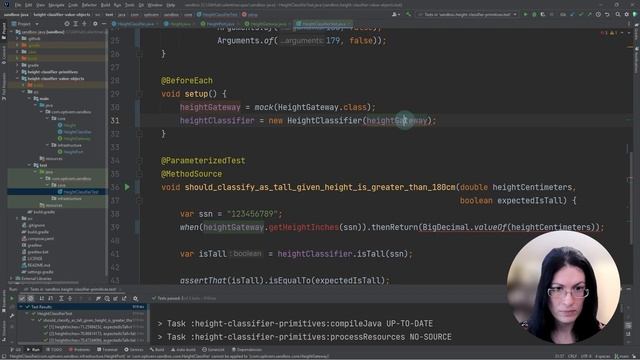Click the Git commit checkmark in the toolbar

(x=581, y=14)
